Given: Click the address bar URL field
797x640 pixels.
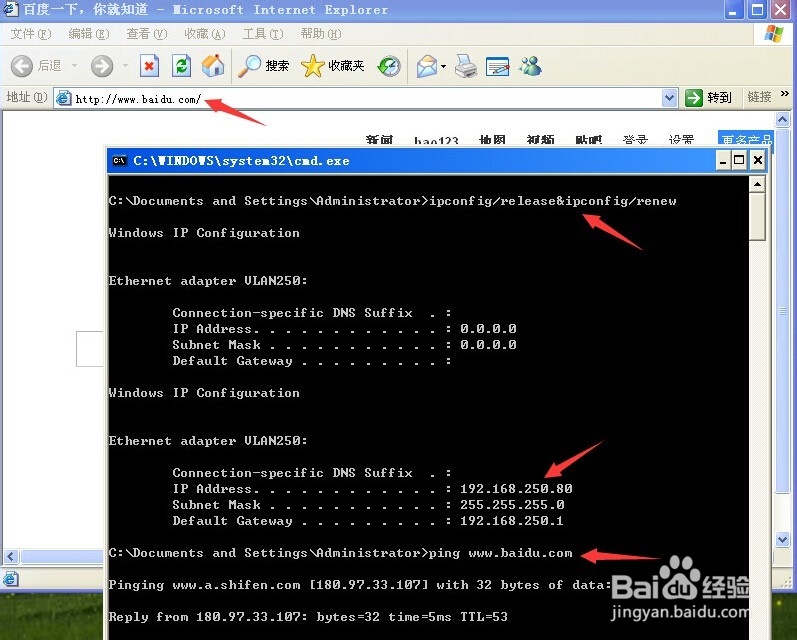Looking at the screenshot, I should click(366, 99).
